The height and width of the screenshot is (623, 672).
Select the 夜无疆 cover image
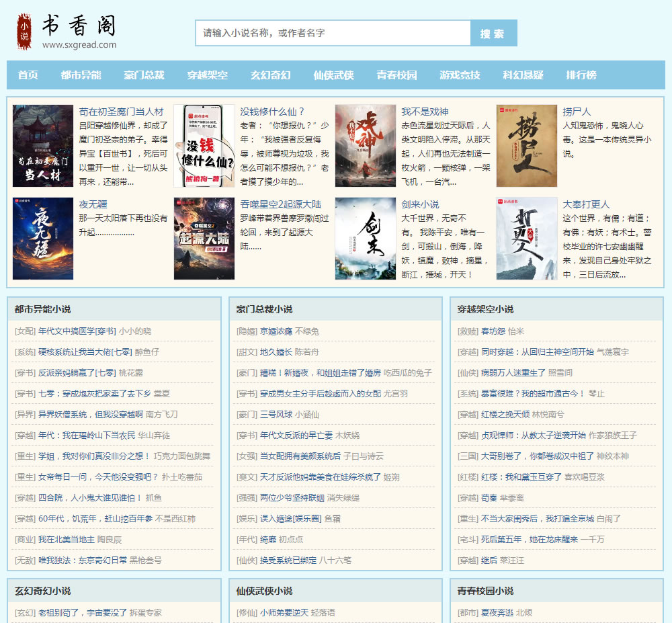point(43,239)
